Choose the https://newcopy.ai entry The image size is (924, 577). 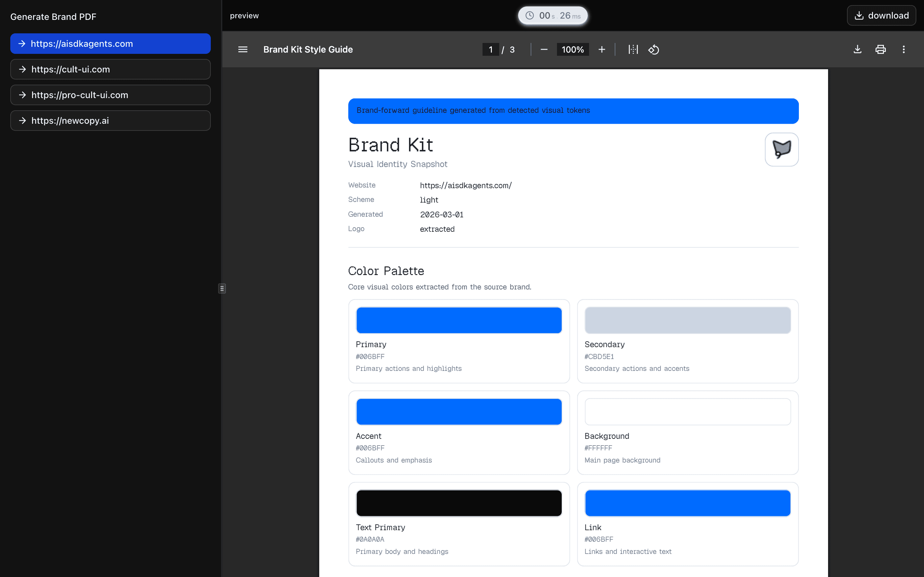110,121
